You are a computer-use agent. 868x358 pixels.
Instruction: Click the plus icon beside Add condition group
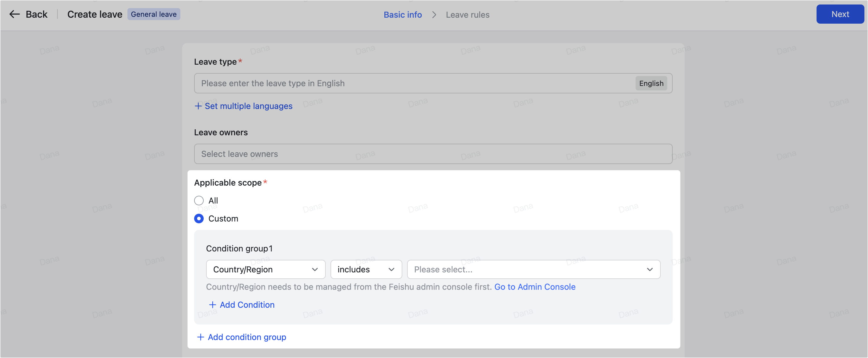(x=200, y=337)
